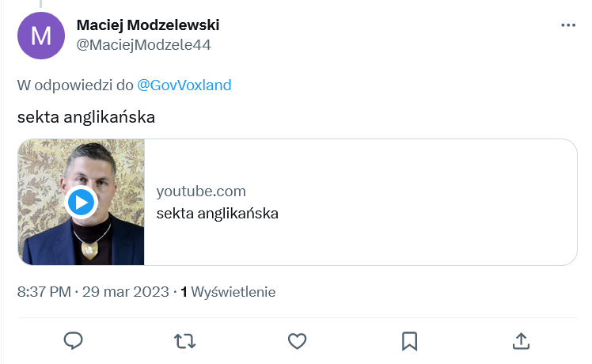Click the 29 mar 2023 date
This screenshot has height=364, width=592.
[x=127, y=292]
